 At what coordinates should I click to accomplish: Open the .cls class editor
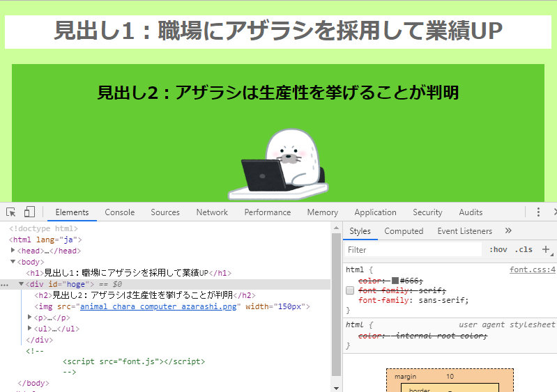pos(524,249)
